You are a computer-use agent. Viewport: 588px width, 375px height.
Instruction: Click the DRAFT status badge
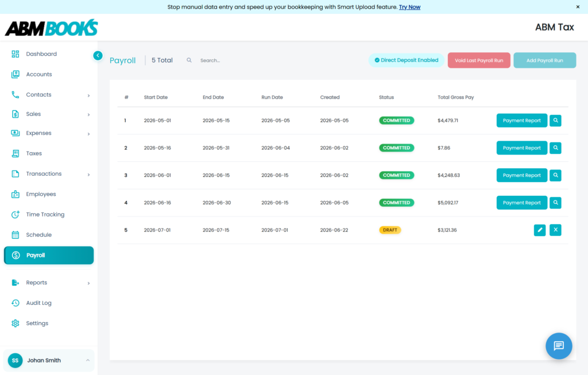coord(390,230)
